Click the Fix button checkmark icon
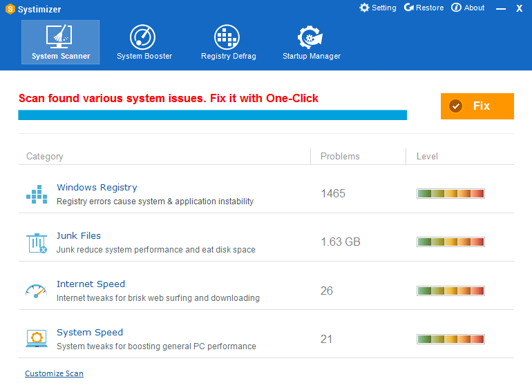Image resolution: width=532 pixels, height=392 pixels. tap(455, 106)
